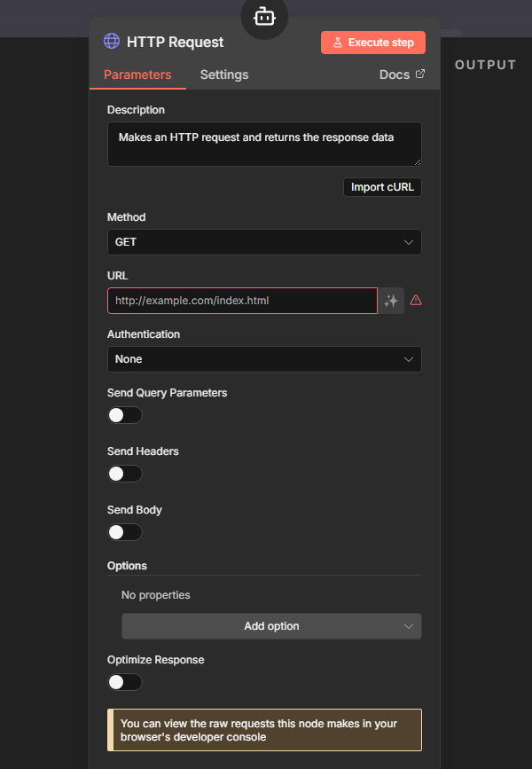532x769 pixels.
Task: Open the Method GET dropdown
Action: click(264, 242)
